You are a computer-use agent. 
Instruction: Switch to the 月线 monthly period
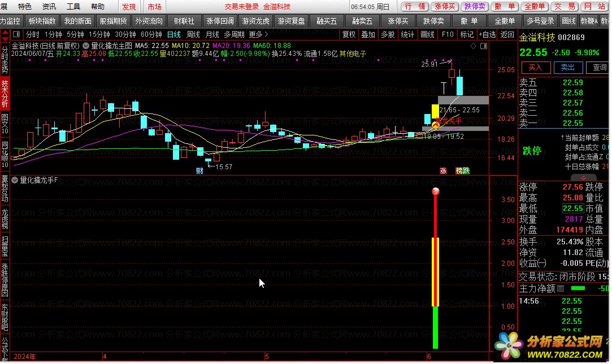point(212,34)
